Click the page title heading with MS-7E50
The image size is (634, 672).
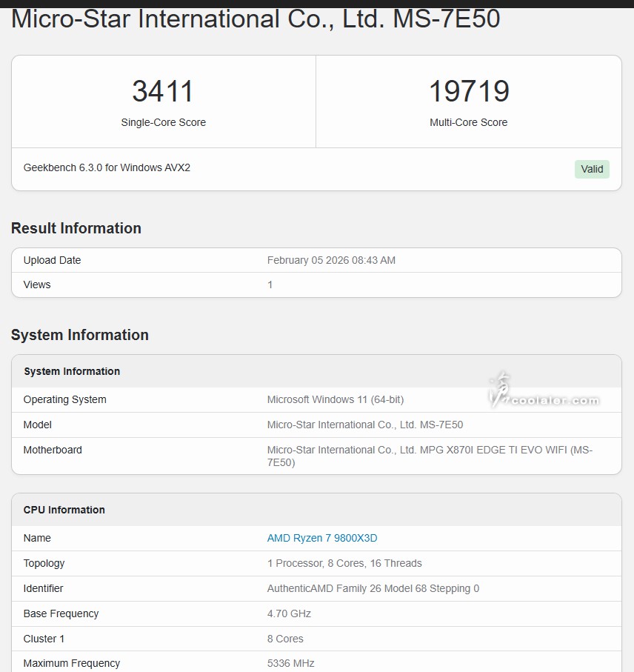click(x=256, y=19)
